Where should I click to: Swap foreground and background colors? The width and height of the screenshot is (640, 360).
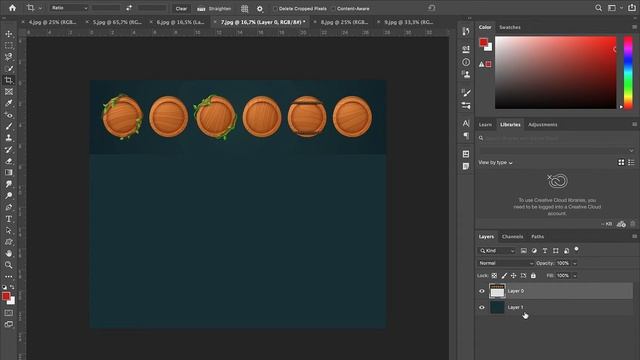pos(12,287)
